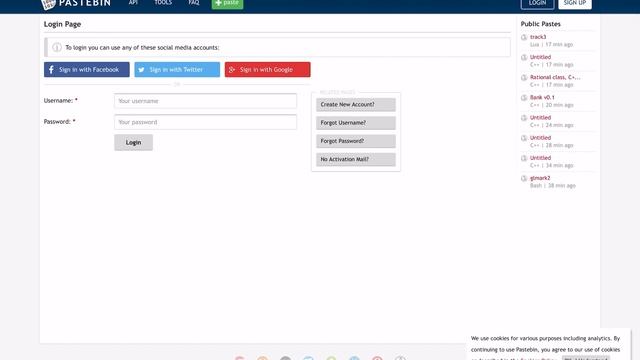Screen dimensions: 640x360
Task: Sign in with Twitter
Action: pyautogui.click(x=177, y=69)
